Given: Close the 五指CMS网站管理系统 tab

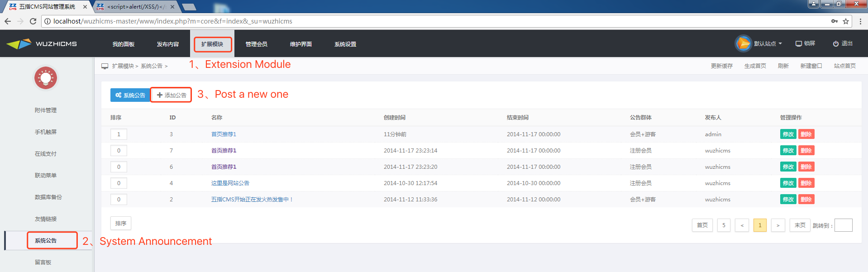Looking at the screenshot, I should pyautogui.click(x=85, y=7).
